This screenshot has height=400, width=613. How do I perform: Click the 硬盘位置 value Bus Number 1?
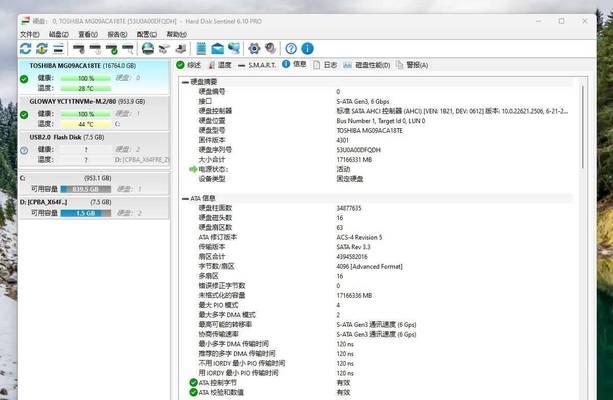(381, 121)
